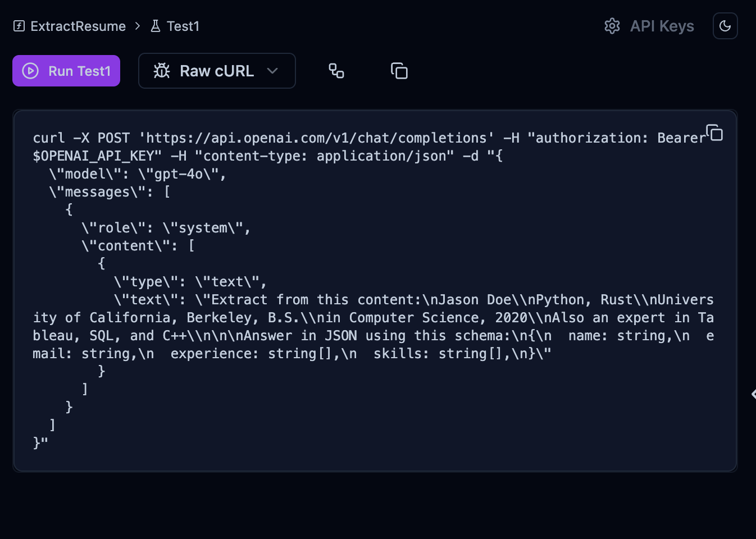Image resolution: width=756 pixels, height=539 pixels.
Task: Open the Raw cURL view mode selector
Action: pos(217,71)
